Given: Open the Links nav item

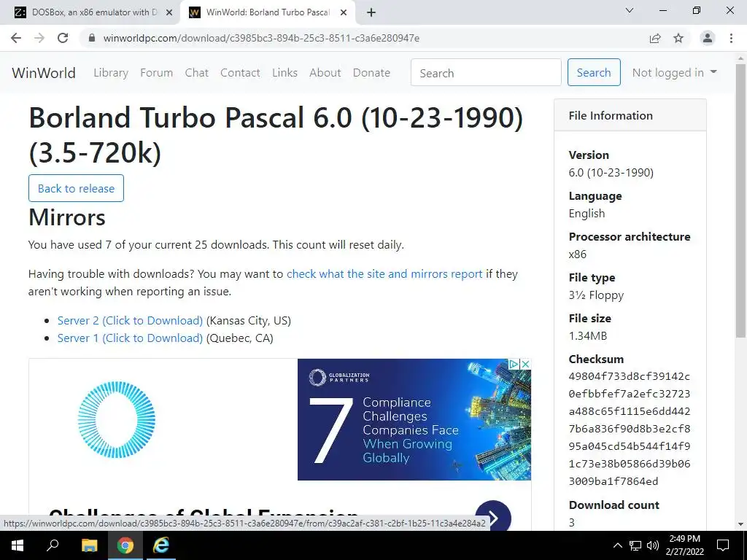Looking at the screenshot, I should [x=285, y=73].
